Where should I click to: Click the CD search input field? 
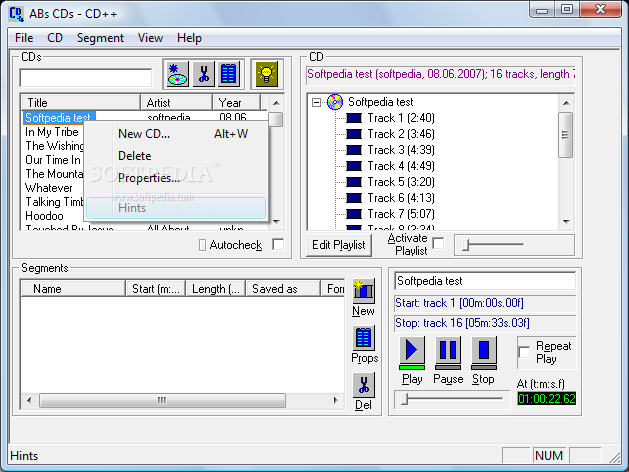coord(86,77)
